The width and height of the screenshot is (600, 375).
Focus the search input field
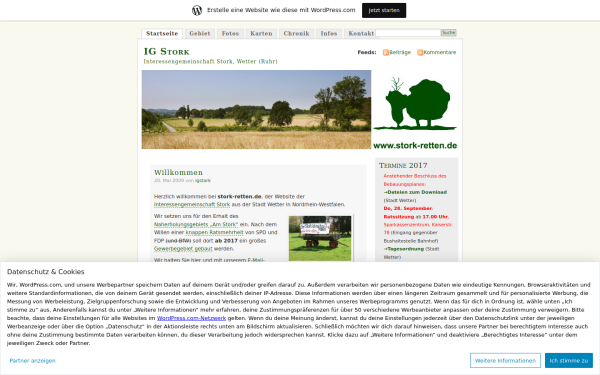click(408, 33)
